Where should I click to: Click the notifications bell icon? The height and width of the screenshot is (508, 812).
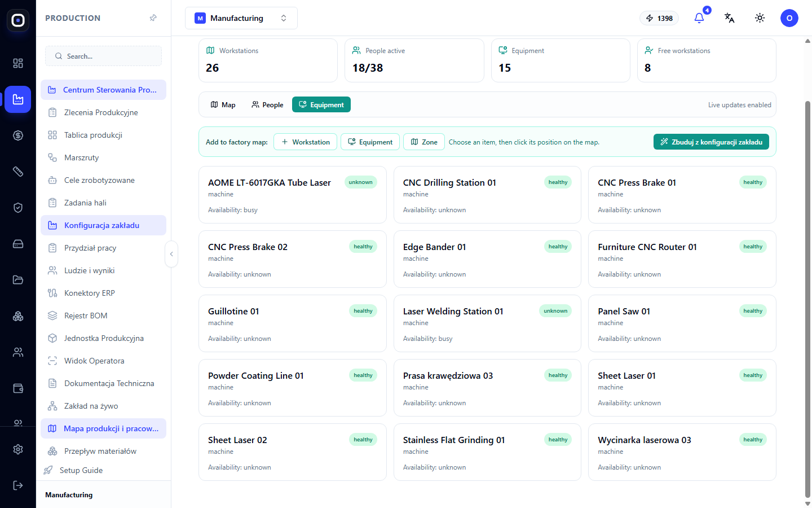point(699,18)
